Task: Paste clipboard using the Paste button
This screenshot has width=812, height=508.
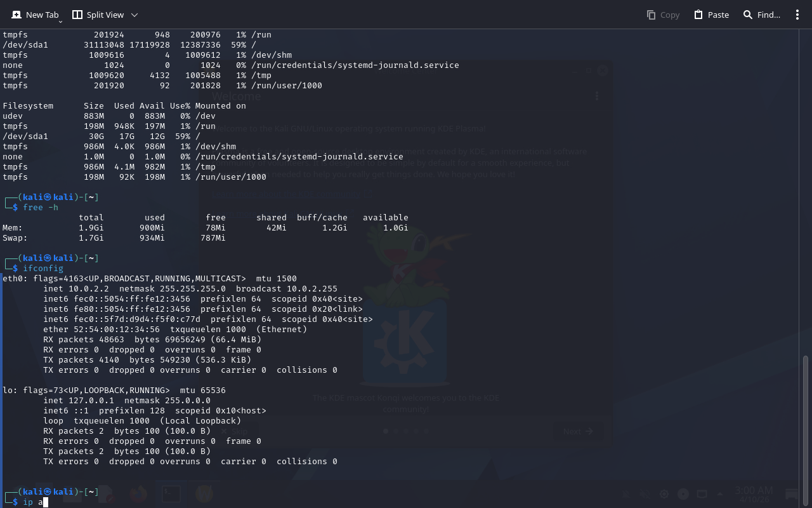Action: pyautogui.click(x=711, y=15)
